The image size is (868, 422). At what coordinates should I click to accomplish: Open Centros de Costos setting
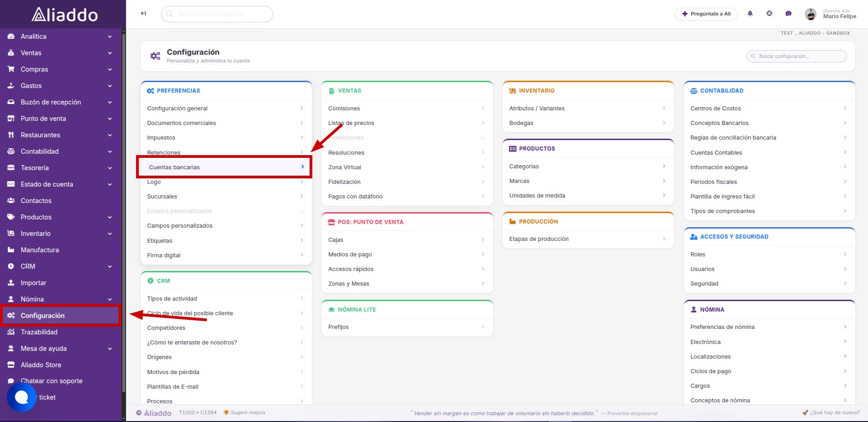tap(769, 109)
